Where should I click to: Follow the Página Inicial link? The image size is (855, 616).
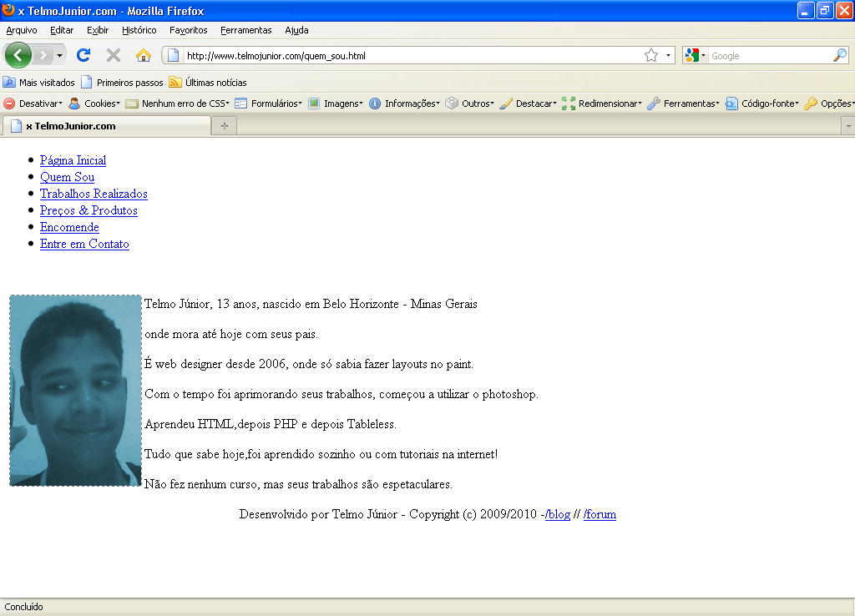pos(73,160)
